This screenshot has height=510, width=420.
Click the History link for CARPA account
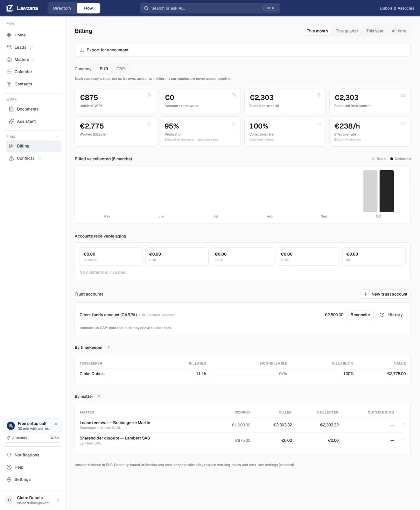tap(392, 315)
